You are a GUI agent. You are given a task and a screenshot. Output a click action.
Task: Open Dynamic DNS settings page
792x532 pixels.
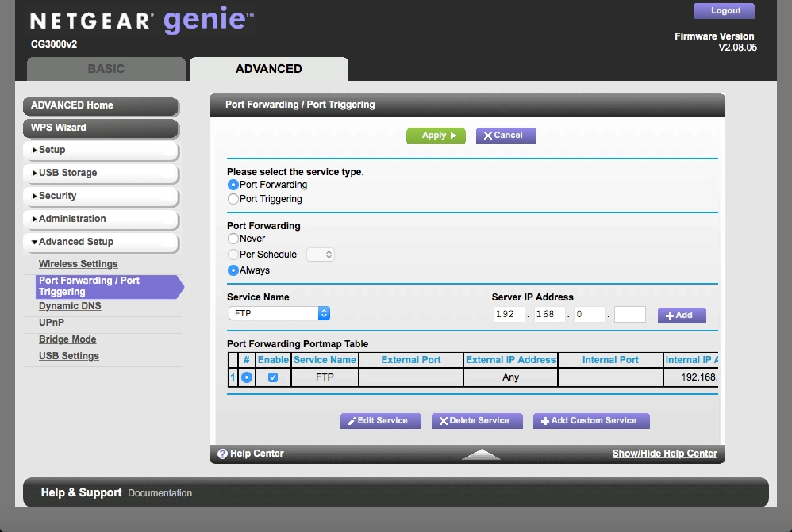coord(70,306)
